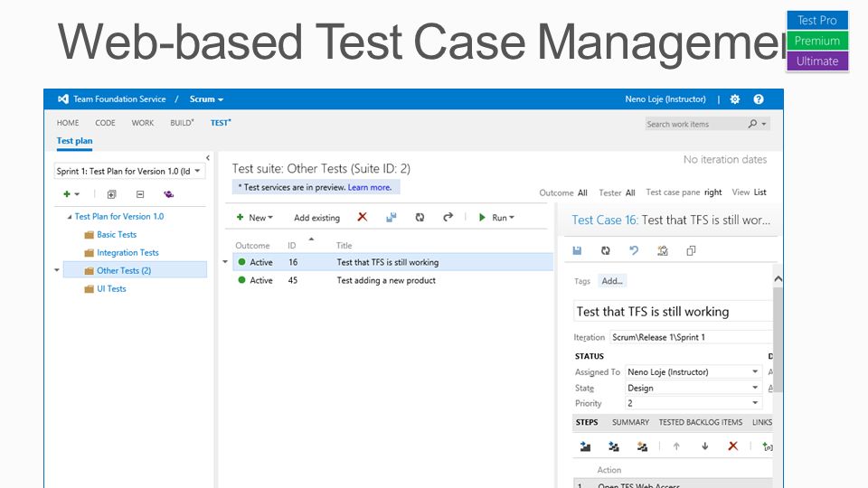Click the insert shared steps icon

614,446
